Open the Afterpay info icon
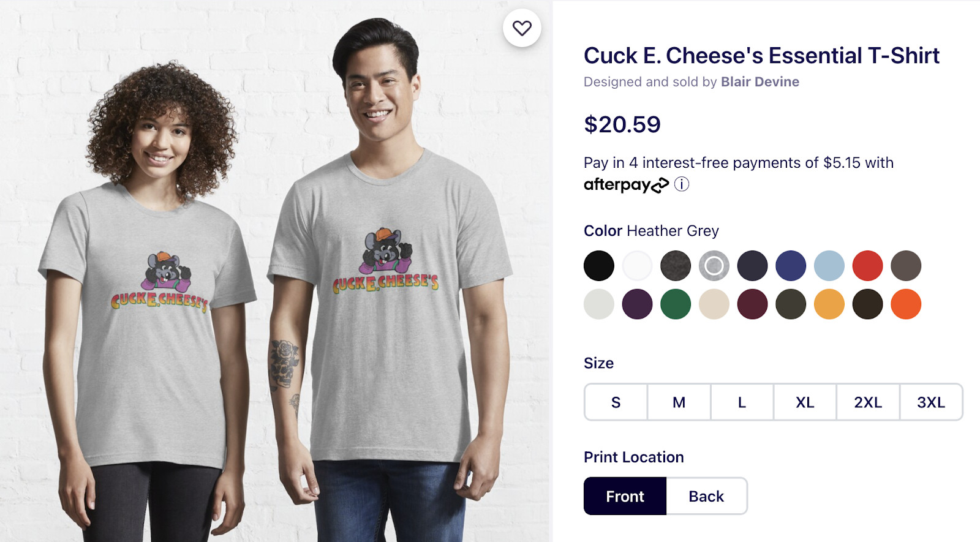The image size is (980, 542). tap(682, 184)
